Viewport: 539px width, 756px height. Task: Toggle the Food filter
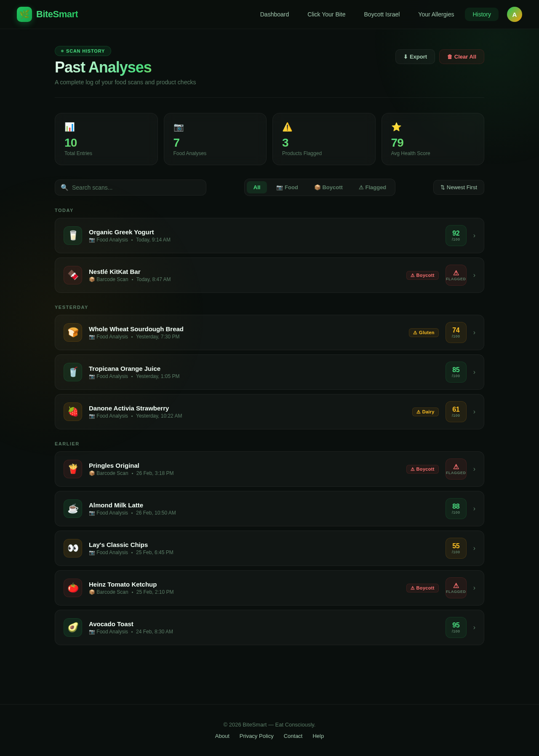tap(287, 188)
